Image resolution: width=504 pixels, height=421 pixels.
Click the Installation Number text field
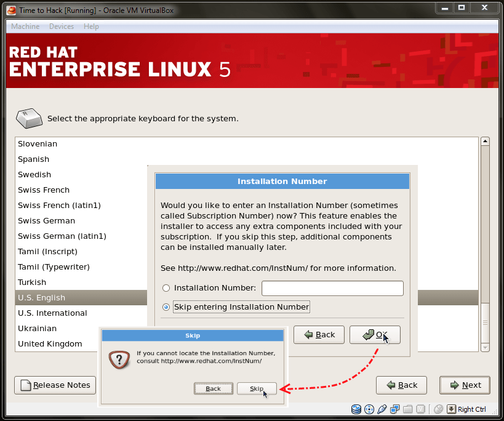(332, 288)
